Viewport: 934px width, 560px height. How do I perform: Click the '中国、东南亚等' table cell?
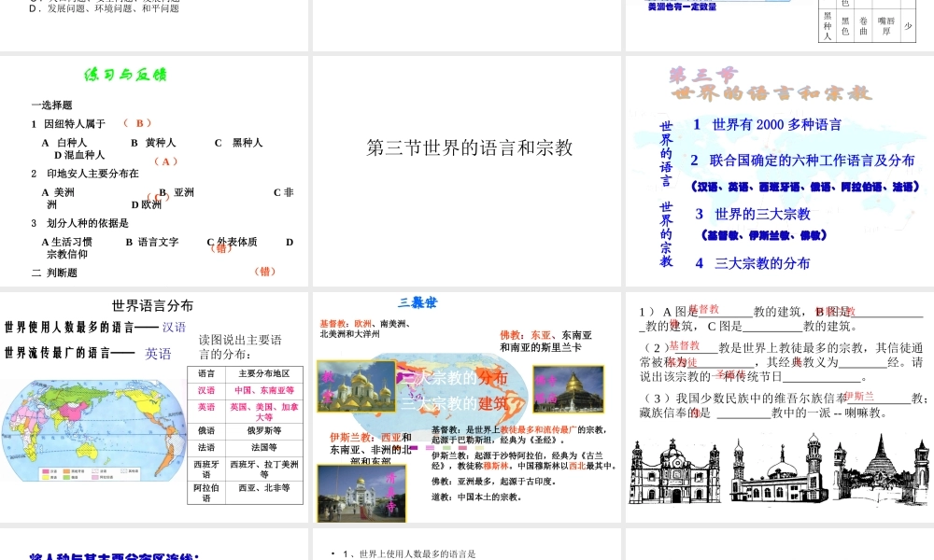click(x=264, y=390)
